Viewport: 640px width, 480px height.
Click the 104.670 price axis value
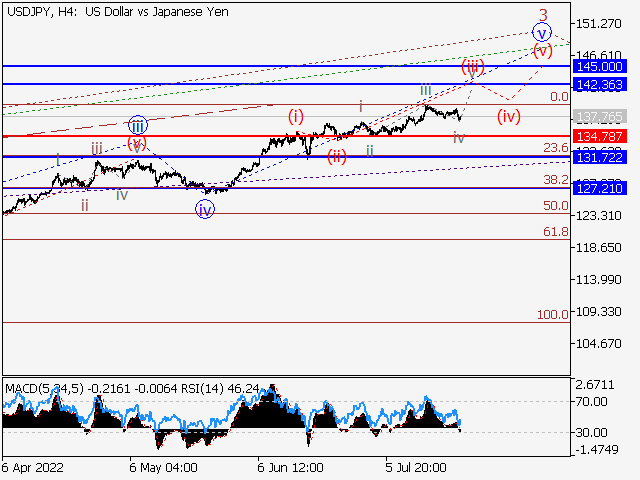tap(598, 344)
